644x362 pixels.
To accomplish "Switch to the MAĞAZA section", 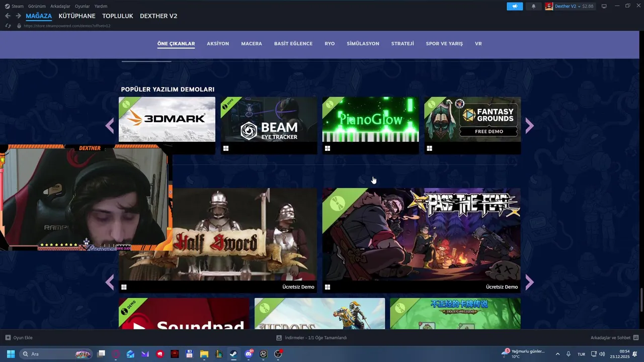I will [x=39, y=16].
